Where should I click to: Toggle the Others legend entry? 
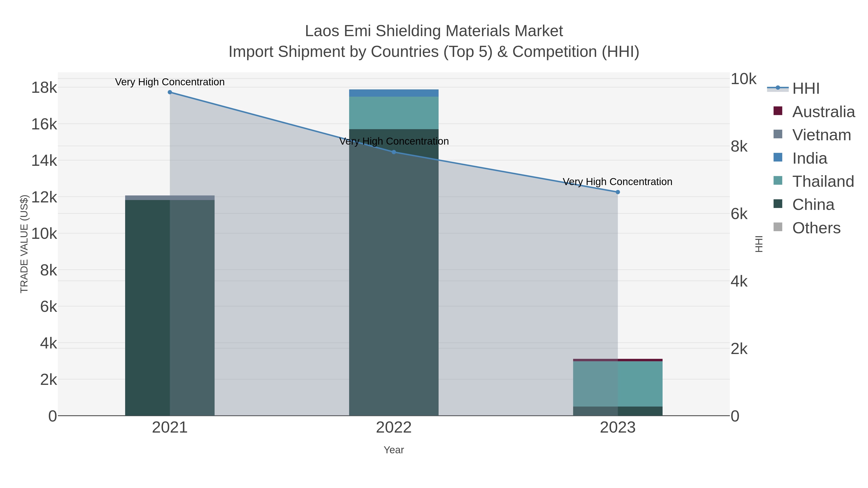pyautogui.click(x=807, y=228)
